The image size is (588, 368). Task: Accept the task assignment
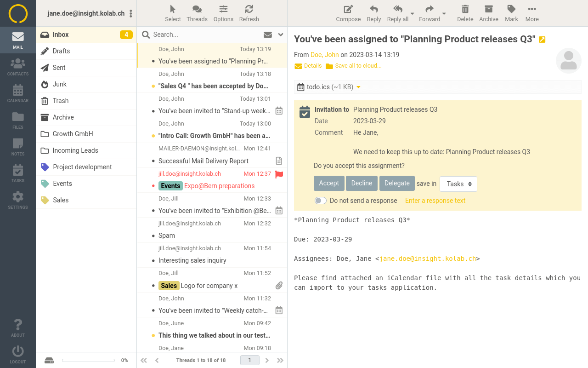coord(329,183)
